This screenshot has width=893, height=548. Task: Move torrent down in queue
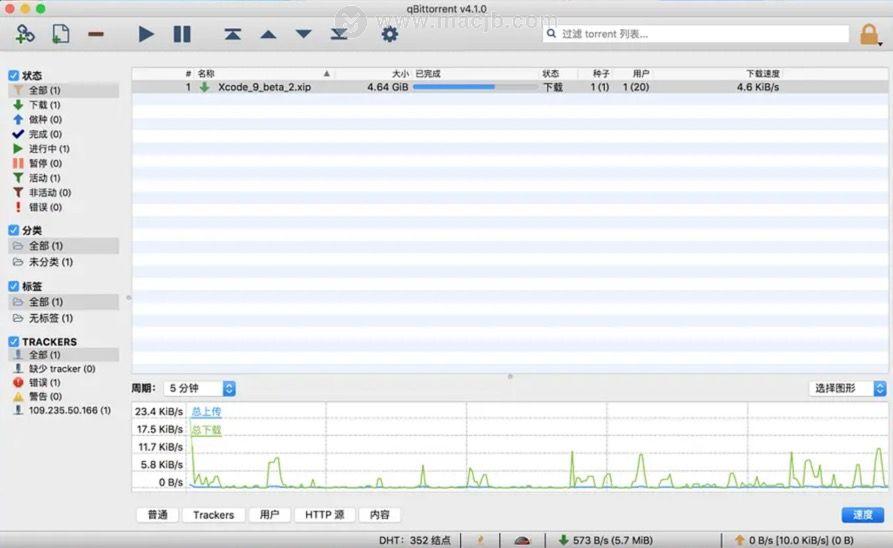(304, 35)
